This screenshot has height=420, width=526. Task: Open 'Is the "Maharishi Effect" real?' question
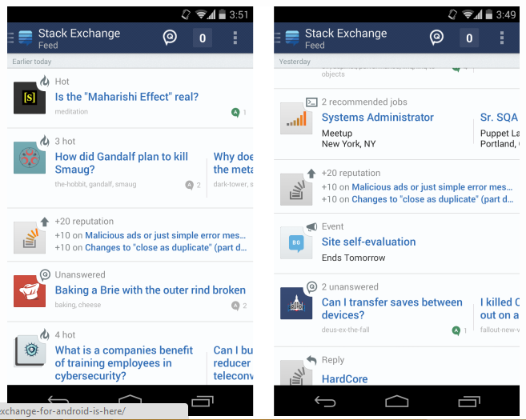(126, 97)
